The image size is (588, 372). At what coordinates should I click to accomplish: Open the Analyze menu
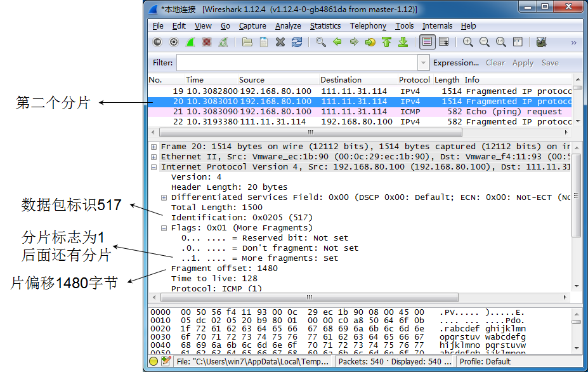(288, 26)
